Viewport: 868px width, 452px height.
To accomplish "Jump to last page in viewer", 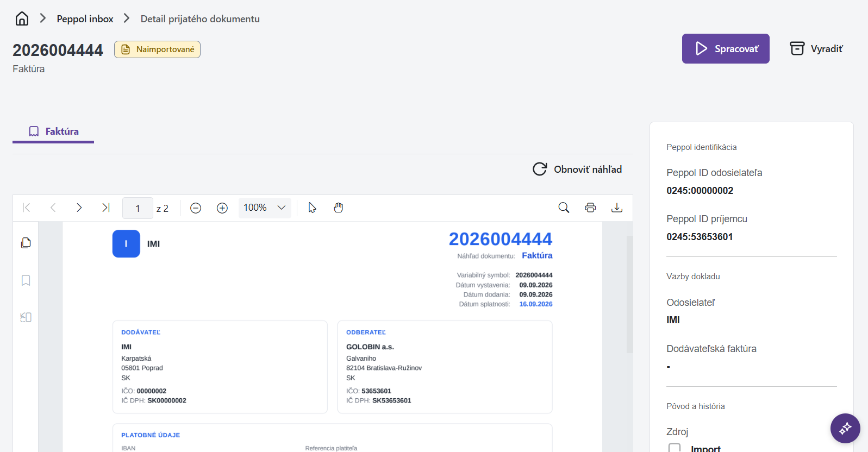I will coord(106,208).
